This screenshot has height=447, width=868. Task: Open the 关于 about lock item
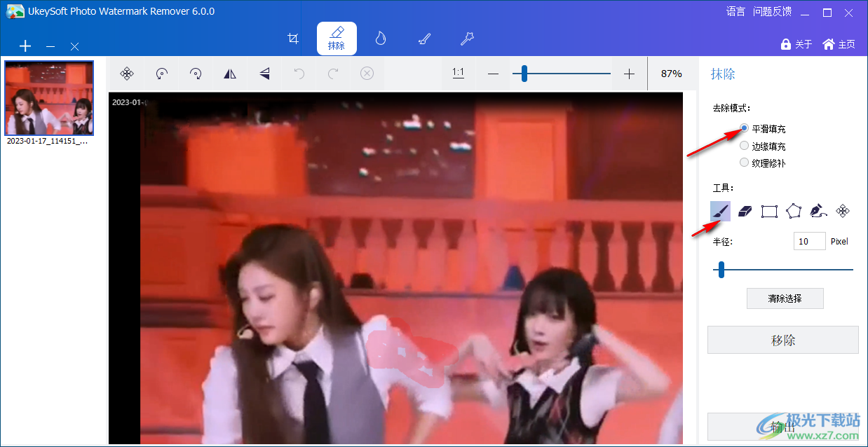pos(796,44)
